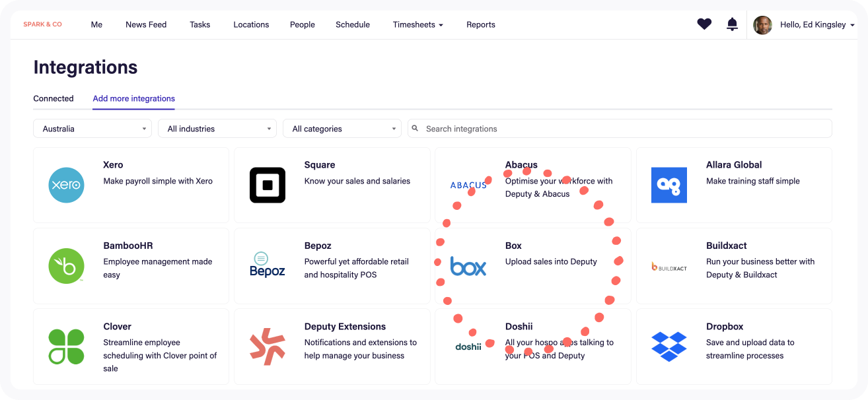Image resolution: width=868 pixels, height=400 pixels.
Task: Click 'Make payroll simple with Xero' text
Action: coord(158,181)
